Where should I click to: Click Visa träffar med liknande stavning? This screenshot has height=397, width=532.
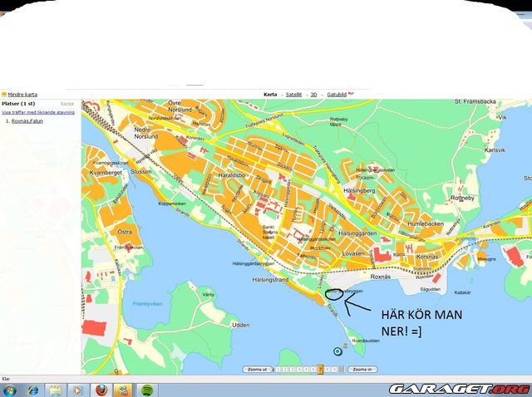click(38, 111)
